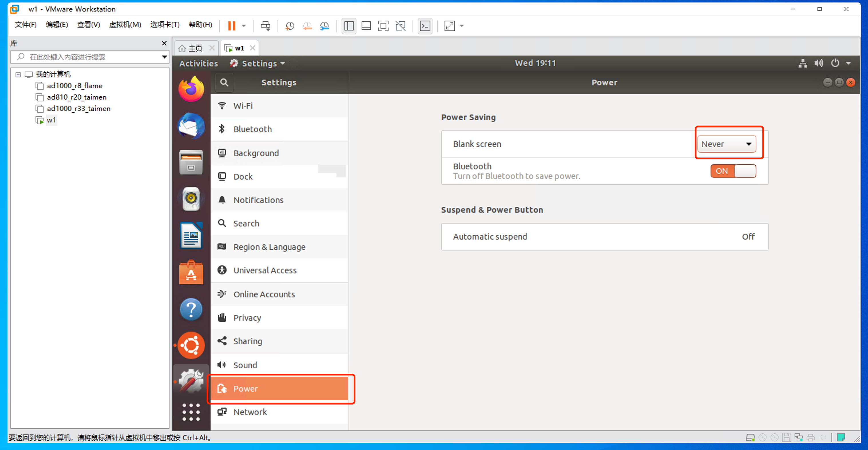The width and height of the screenshot is (868, 450).
Task: Click the settings search magnifier button
Action: [224, 83]
